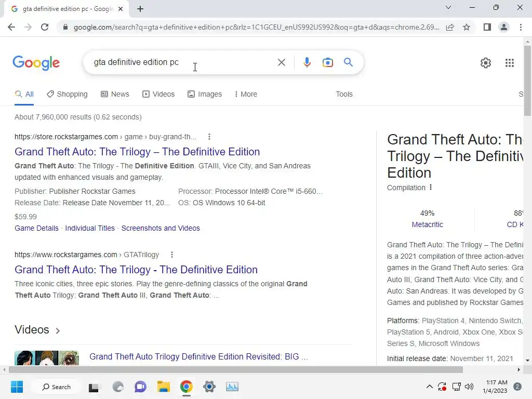The width and height of the screenshot is (532, 399).
Task: Click the horizontal page scrollbar
Action: [236, 369]
